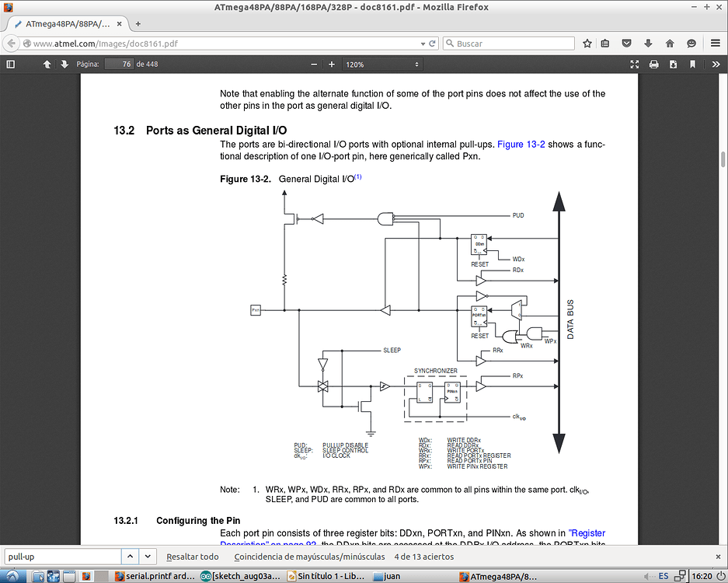This screenshot has height=583, width=728.
Task: Toggle the PDF sidebar panel
Action: (10, 65)
